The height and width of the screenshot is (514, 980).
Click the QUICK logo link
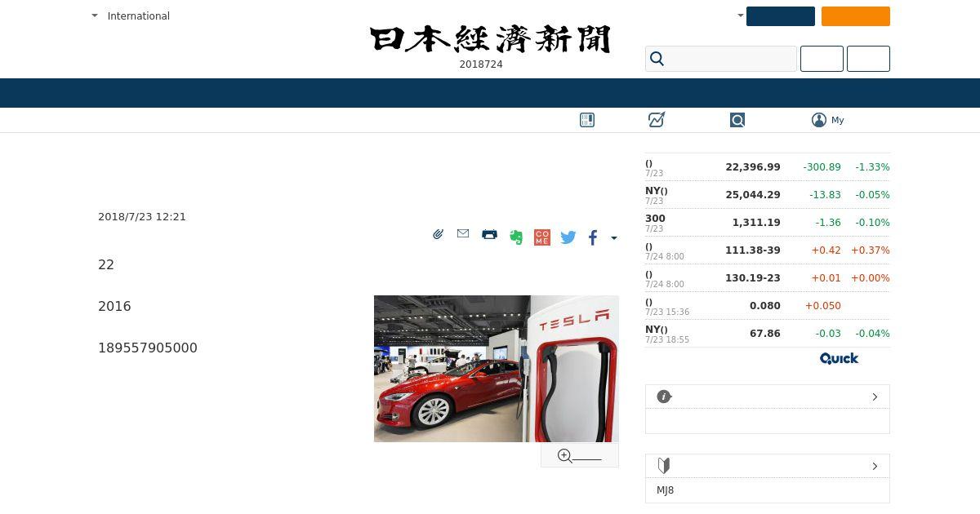coord(839,358)
